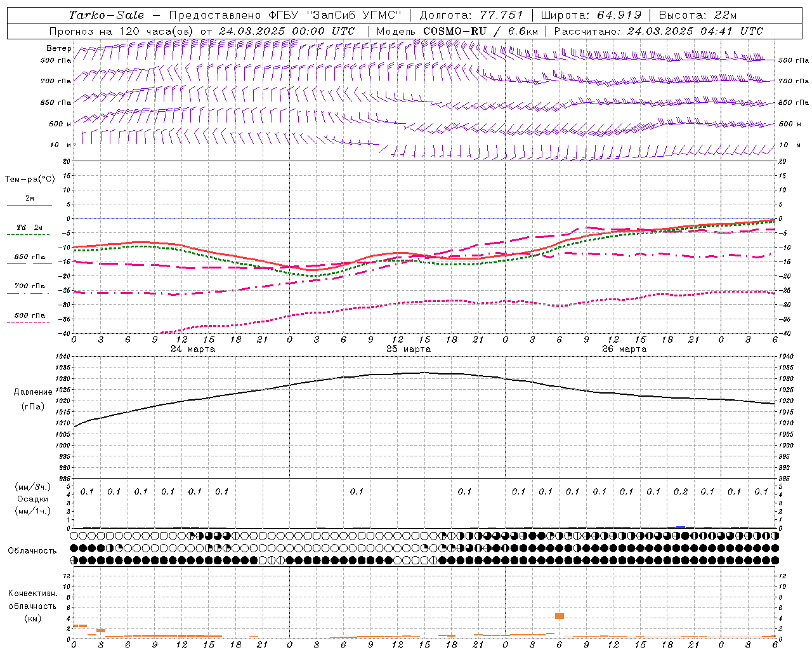Image resolution: width=812 pixels, height=650 pixels.
Task: Click the "Высота: 22м" elevation text
Action: 698,15
